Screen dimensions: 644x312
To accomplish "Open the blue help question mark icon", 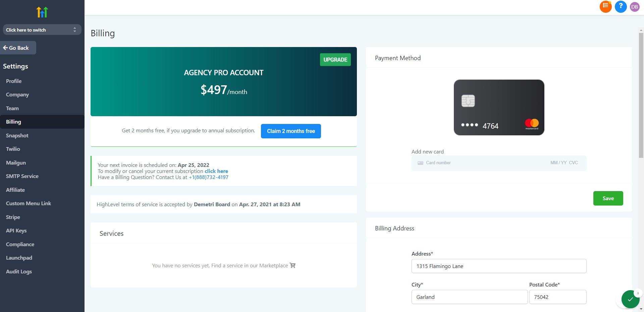I will pyautogui.click(x=621, y=6).
